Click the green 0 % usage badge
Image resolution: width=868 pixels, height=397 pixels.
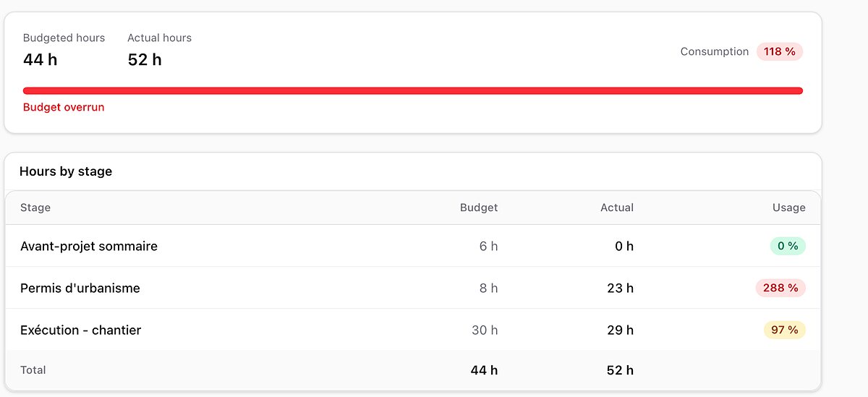[x=788, y=246]
